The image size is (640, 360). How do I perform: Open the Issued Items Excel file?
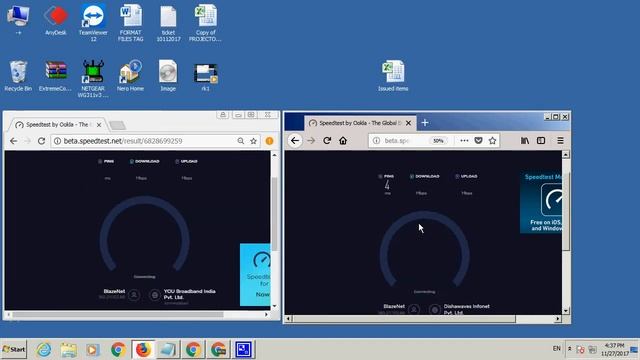click(x=393, y=76)
